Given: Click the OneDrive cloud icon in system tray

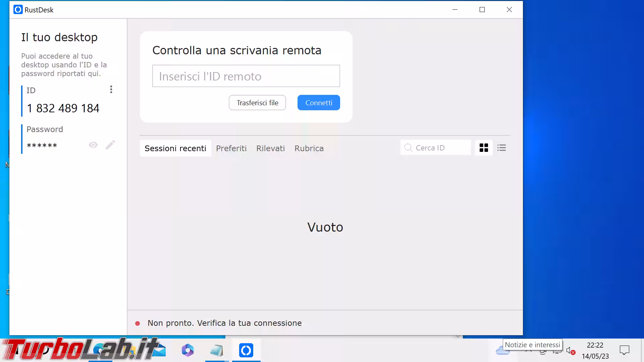Looking at the screenshot, I should (x=502, y=350).
